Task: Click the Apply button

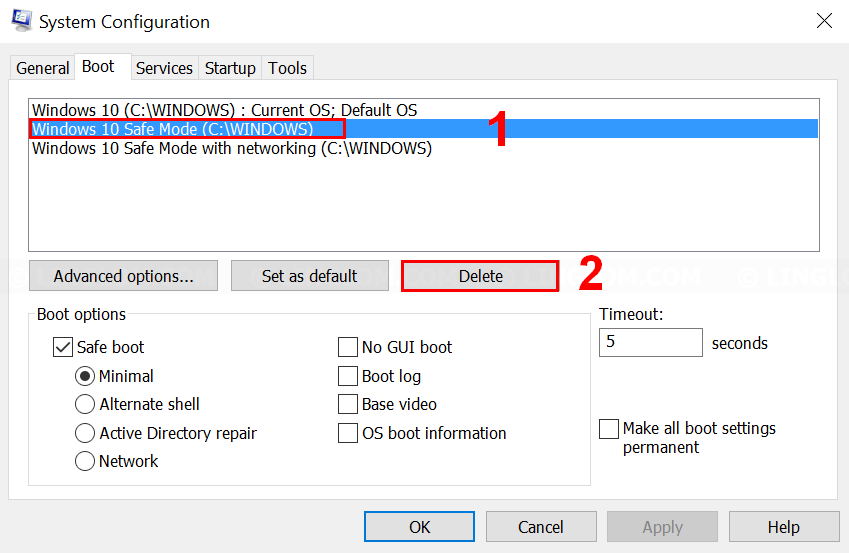Action: coord(662,526)
